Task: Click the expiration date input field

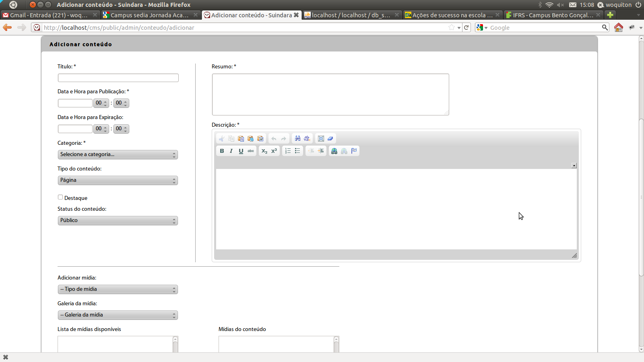Action: pyautogui.click(x=75, y=129)
